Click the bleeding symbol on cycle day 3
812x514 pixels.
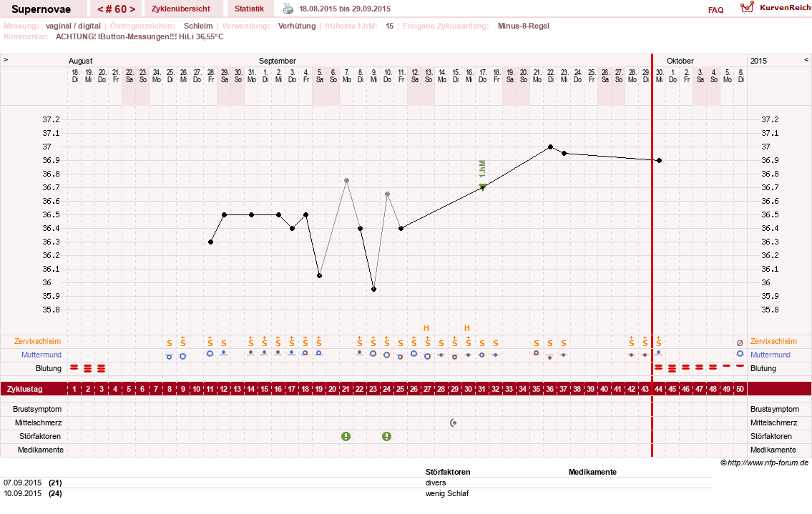click(101, 369)
